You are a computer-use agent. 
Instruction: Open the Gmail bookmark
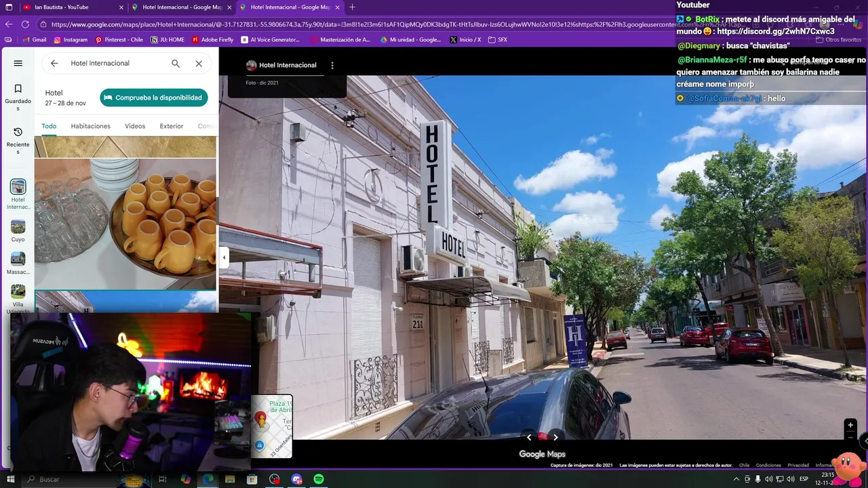click(x=35, y=40)
